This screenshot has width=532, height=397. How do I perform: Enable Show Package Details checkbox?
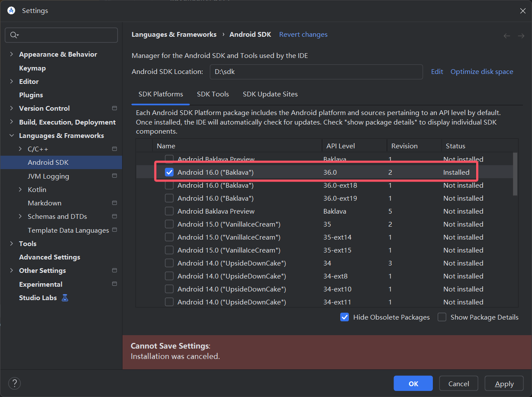(442, 317)
